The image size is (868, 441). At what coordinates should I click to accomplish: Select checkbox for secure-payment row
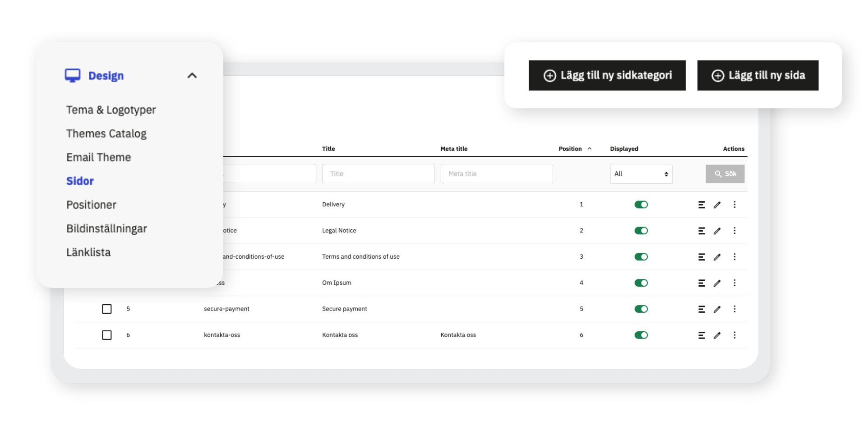coord(107,309)
